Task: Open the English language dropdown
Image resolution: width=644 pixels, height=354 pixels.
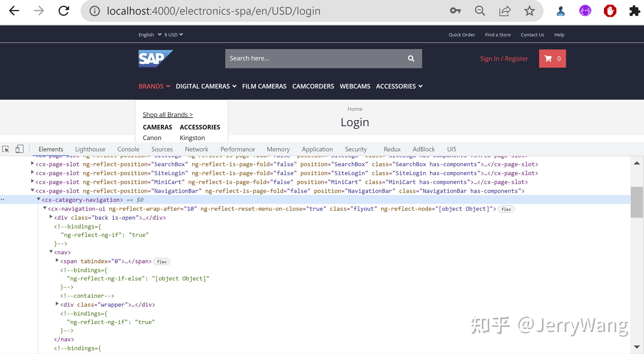Action: (x=149, y=34)
